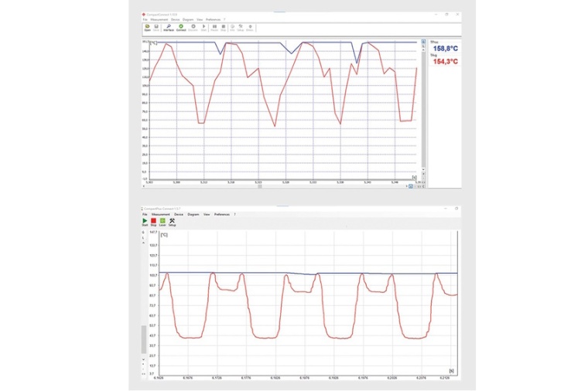Viewport: 588px width, 391px height.
Task: Open Setup tools icon in lower window
Action: [x=172, y=222]
